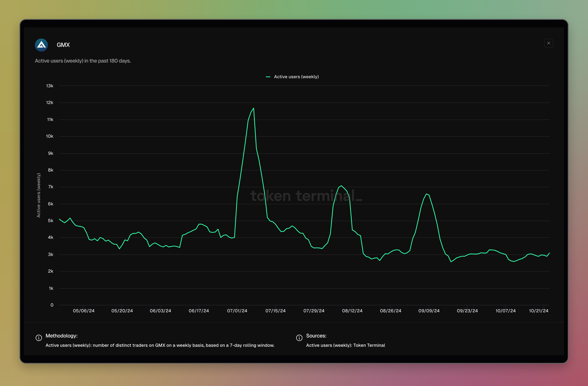
Task: Click the GMX logo icon
Action: 41,45
